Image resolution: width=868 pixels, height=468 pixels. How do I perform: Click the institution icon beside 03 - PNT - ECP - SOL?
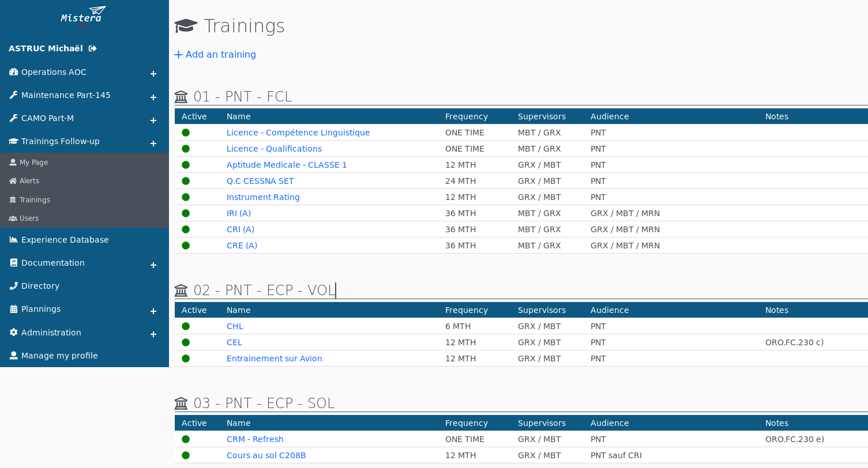pos(181,403)
